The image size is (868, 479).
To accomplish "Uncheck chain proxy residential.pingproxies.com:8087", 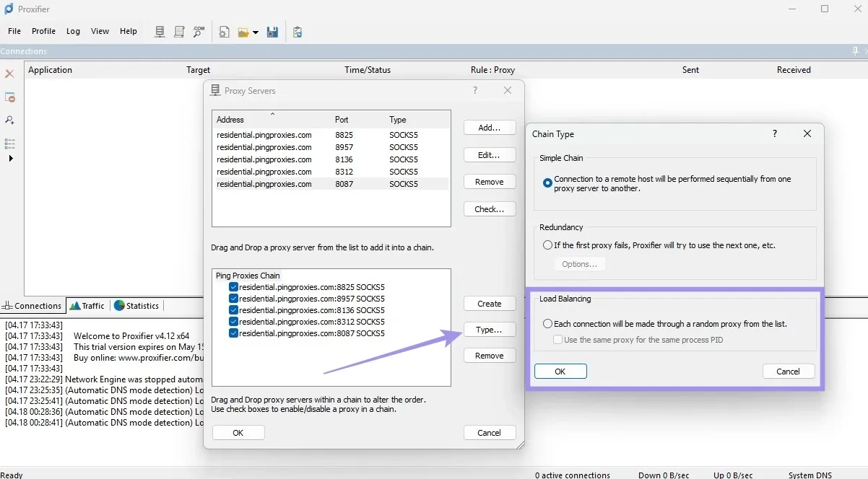I will tap(233, 333).
